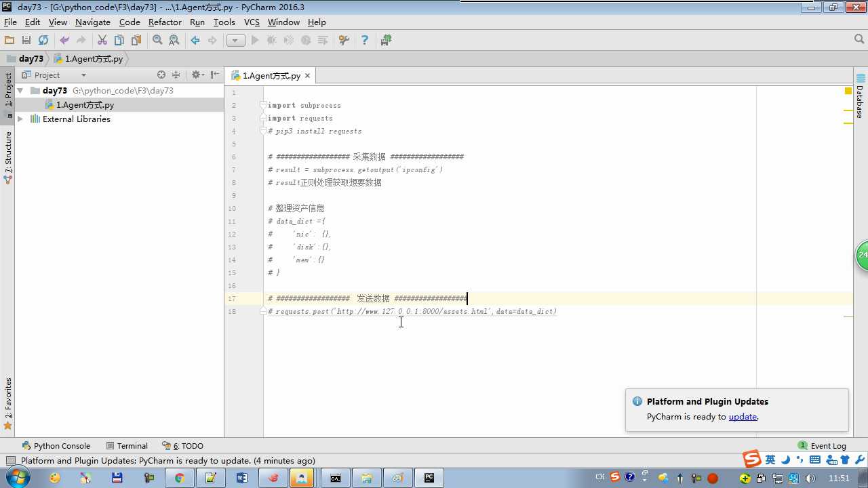Click the rightmost main toolbar icon
This screenshot has height=488, width=868.
coord(386,41)
